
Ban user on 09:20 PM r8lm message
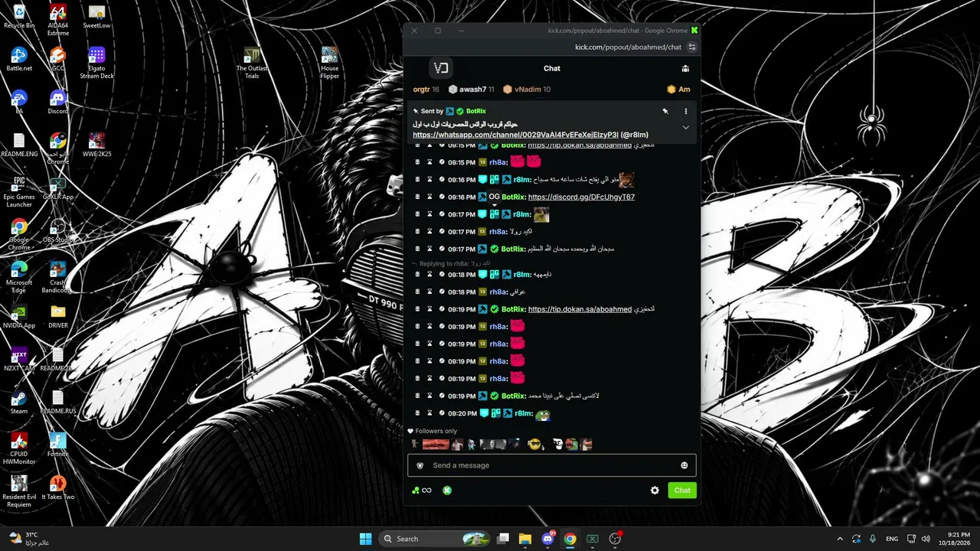442,413
